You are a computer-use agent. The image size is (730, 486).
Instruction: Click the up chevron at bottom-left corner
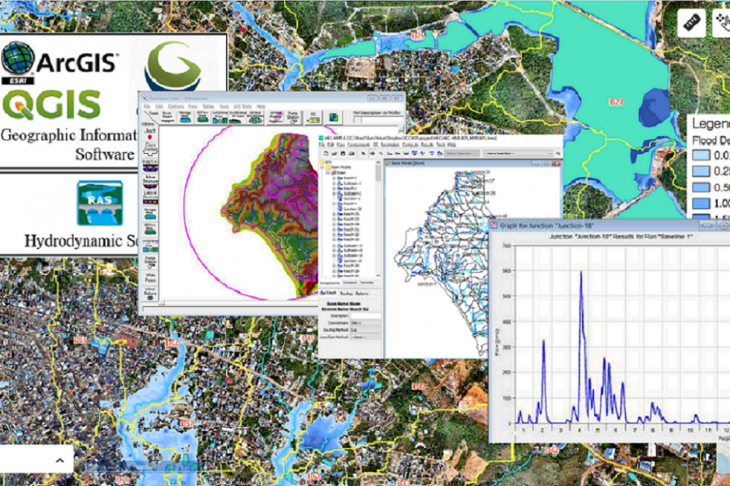60,460
